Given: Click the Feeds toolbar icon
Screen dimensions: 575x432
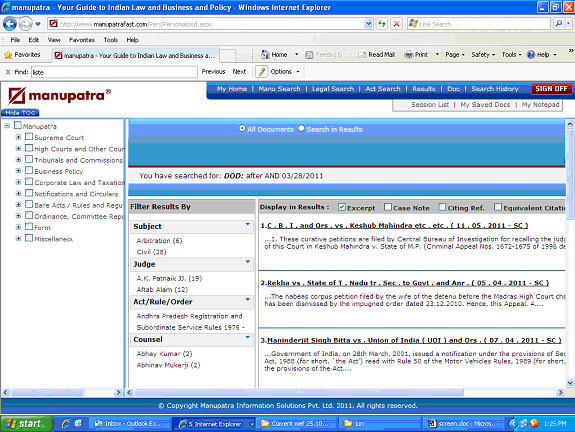Looking at the screenshot, I should [x=309, y=55].
